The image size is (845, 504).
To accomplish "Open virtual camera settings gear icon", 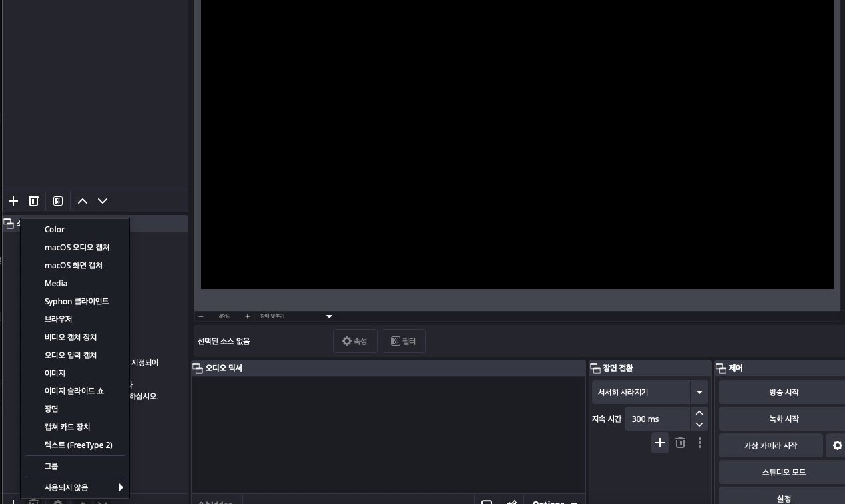I will pos(837,445).
